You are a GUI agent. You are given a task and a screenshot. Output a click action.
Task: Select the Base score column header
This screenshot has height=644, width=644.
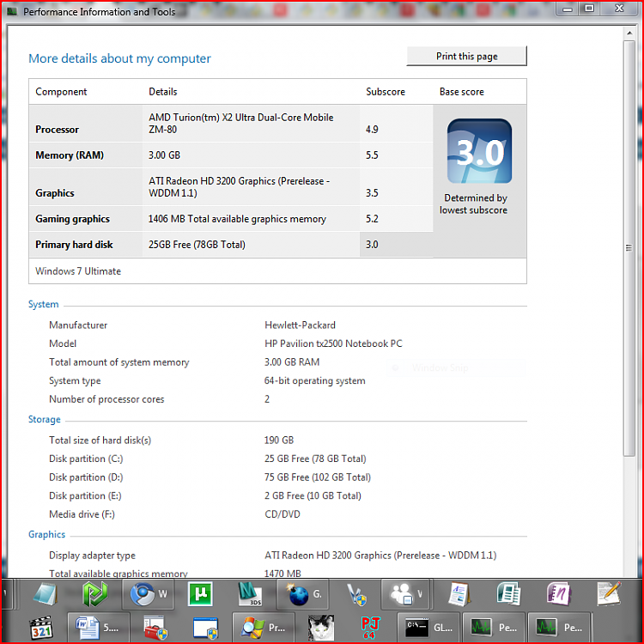(462, 92)
